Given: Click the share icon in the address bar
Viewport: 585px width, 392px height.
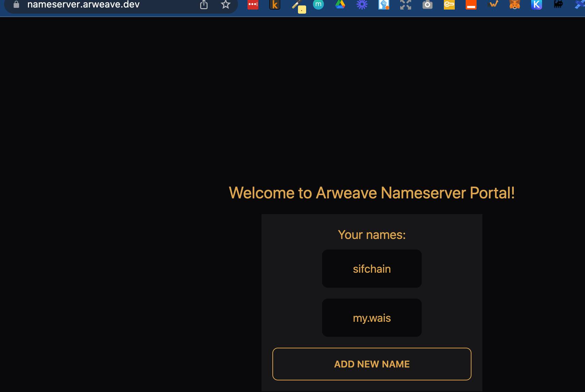Looking at the screenshot, I should click(x=204, y=5).
